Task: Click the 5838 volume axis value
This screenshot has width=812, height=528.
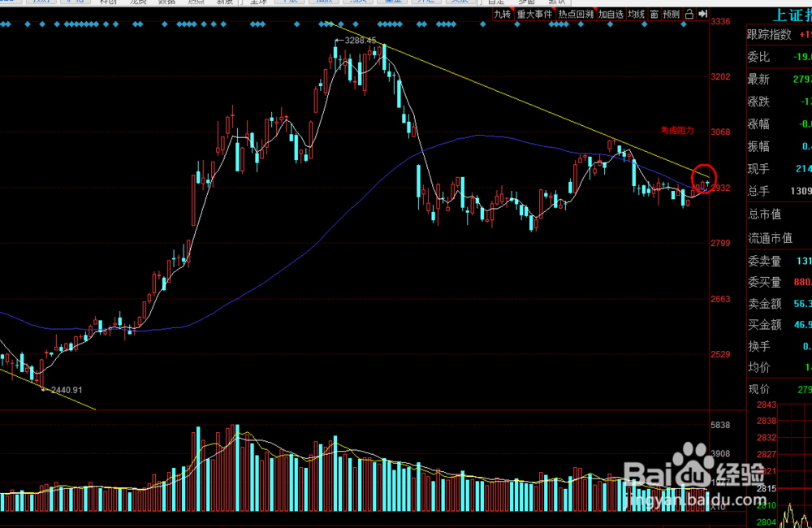Action: [720, 426]
